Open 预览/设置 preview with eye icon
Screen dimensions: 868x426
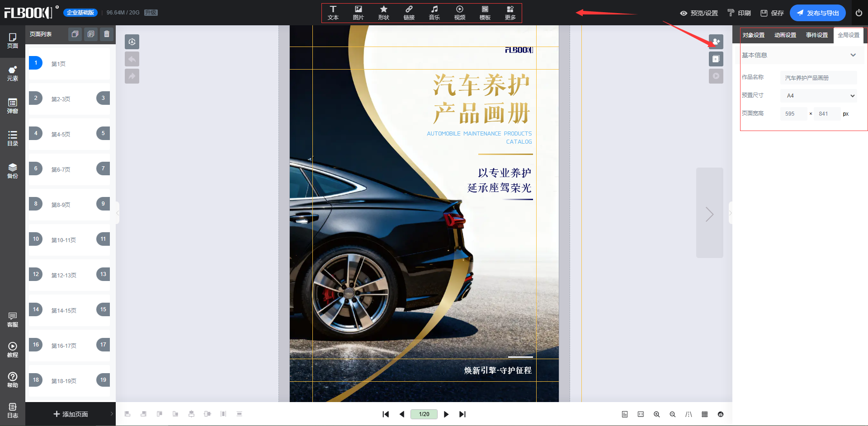[699, 13]
